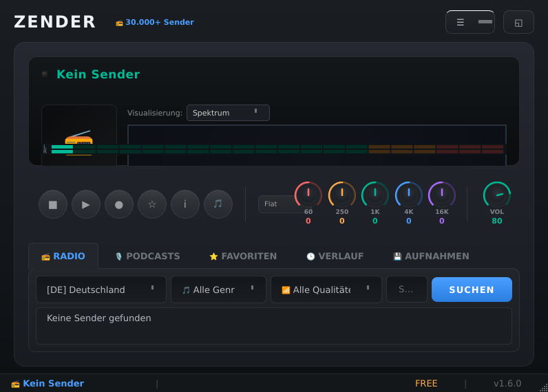Open the [DE] Deutschland country dropdown

(101, 290)
